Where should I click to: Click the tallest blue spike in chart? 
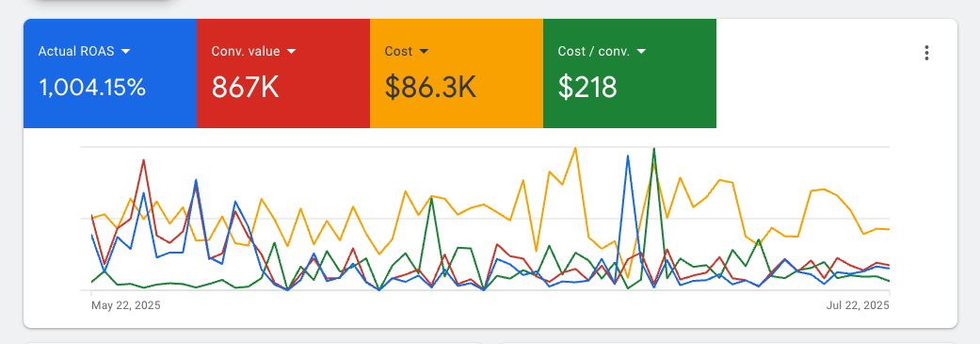pos(628,156)
